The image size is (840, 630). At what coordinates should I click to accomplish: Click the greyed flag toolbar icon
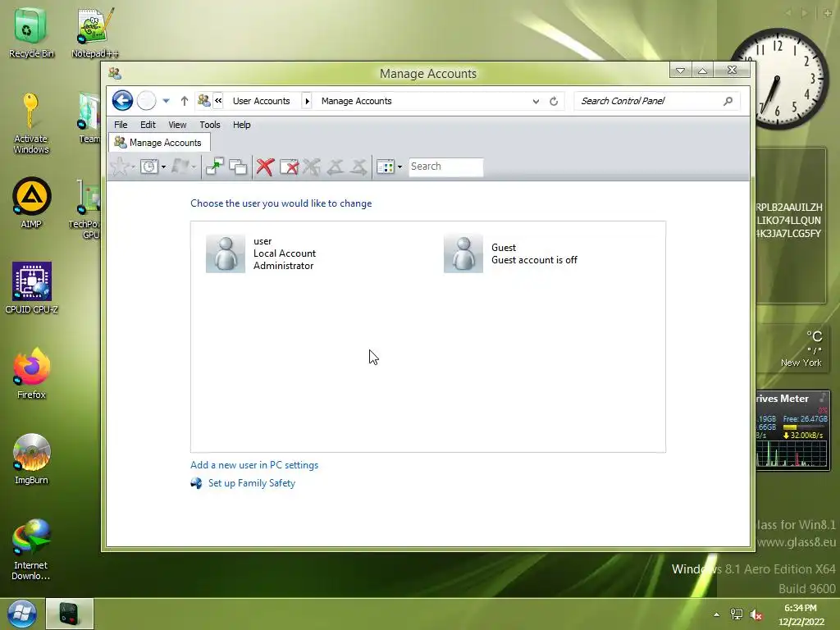pos(180,167)
